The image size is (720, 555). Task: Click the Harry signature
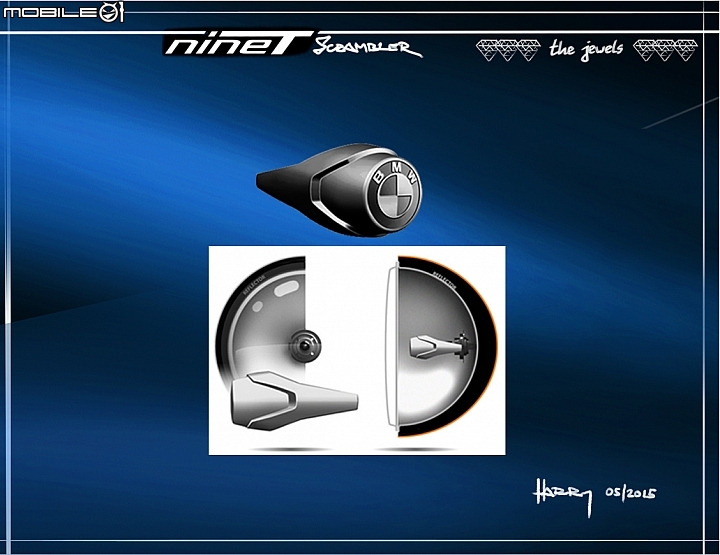562,496
